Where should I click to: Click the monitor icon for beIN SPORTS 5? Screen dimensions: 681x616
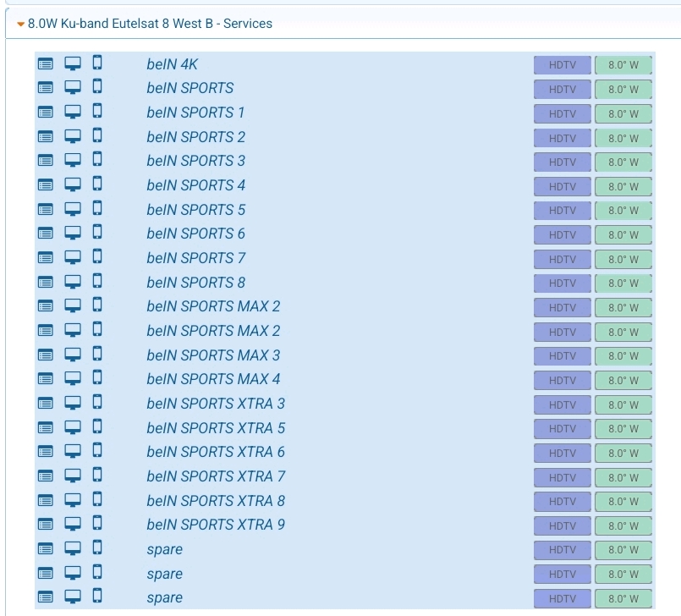(73, 209)
